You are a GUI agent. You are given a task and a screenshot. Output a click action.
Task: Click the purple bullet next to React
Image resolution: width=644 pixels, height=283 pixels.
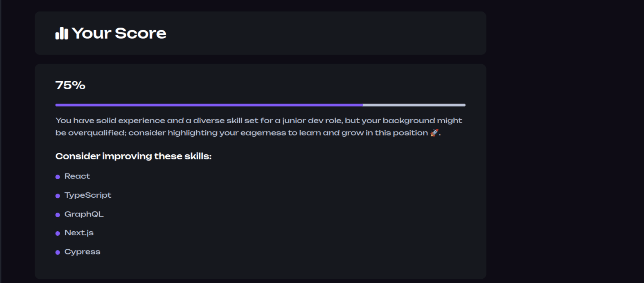[x=57, y=177]
